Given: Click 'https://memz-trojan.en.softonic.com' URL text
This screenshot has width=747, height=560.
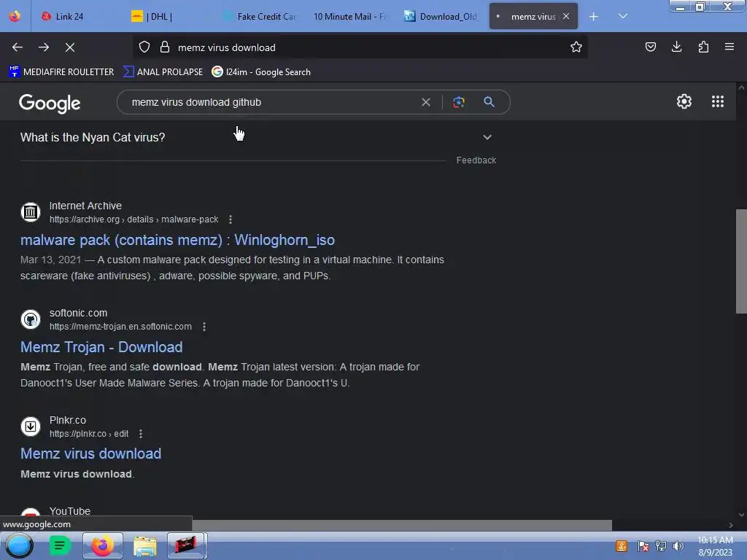Looking at the screenshot, I should click(120, 327).
